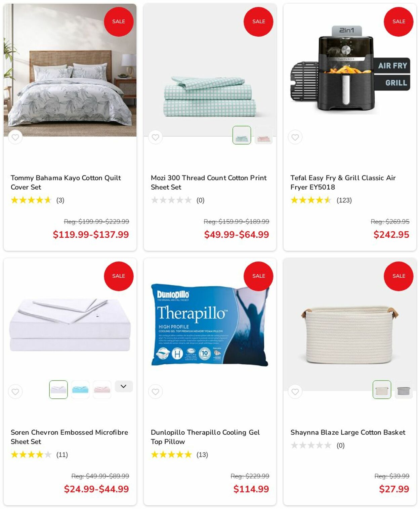Choose pink swatch for Mozi sheet set

[x=263, y=135]
